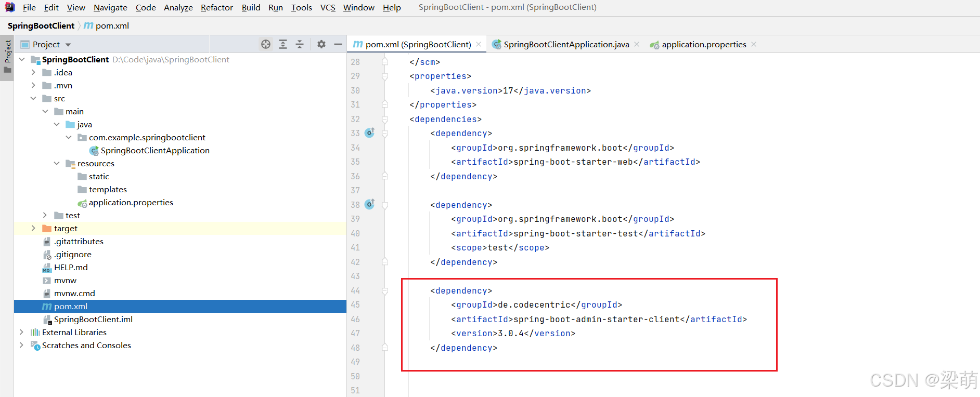Select .gitignore file
The height and width of the screenshot is (397, 980).
coord(67,254)
